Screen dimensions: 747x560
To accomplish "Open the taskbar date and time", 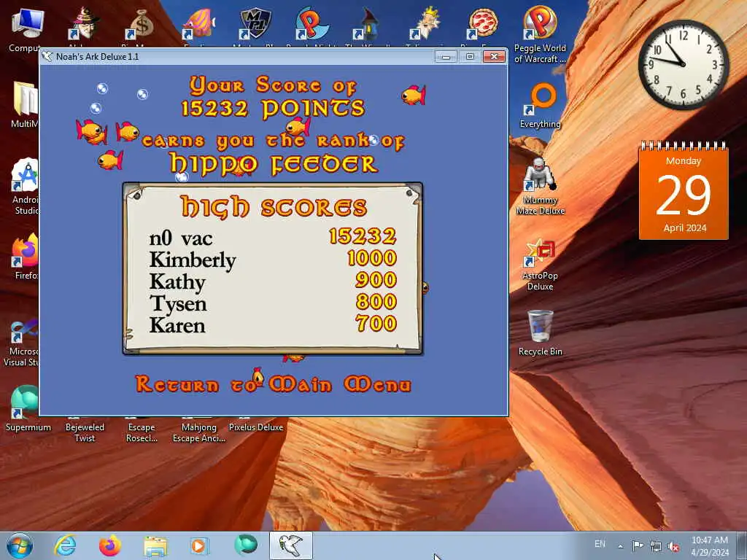I will (x=710, y=546).
